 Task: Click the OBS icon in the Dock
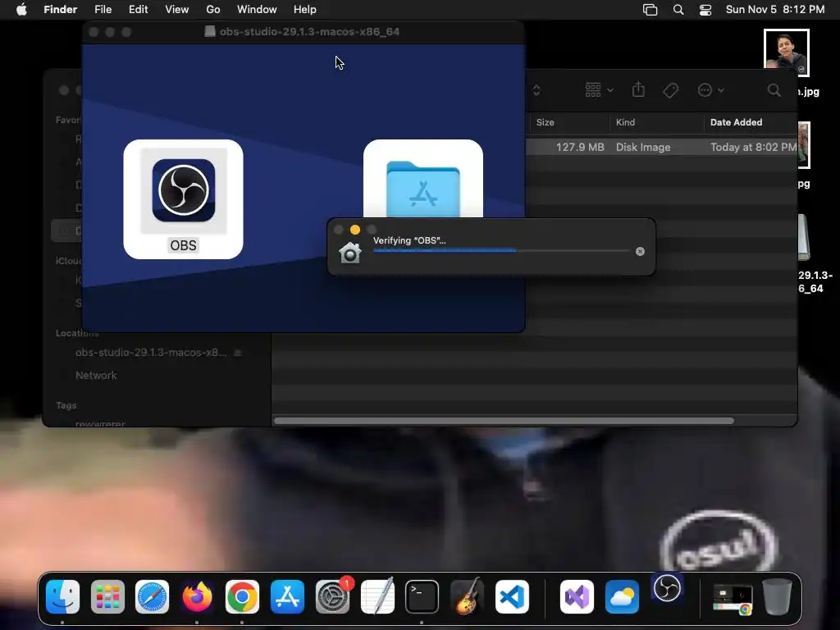coord(667,589)
